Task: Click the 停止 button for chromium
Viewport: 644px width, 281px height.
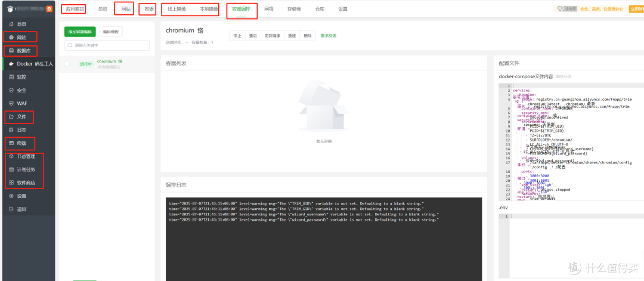Action: [x=237, y=36]
